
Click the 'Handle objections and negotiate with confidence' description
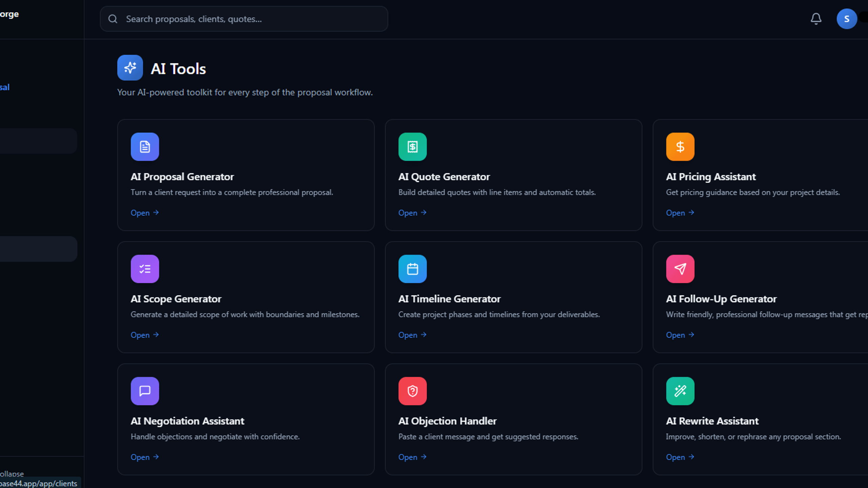point(215,436)
